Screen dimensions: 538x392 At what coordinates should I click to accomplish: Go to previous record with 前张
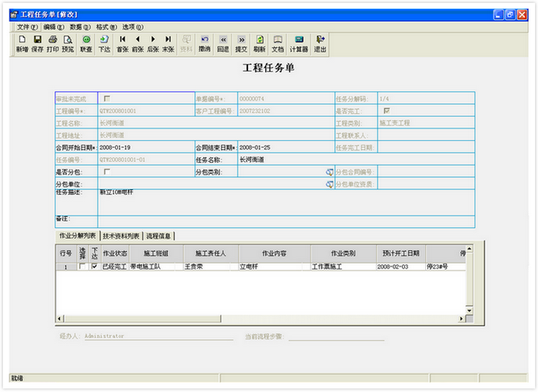click(137, 44)
